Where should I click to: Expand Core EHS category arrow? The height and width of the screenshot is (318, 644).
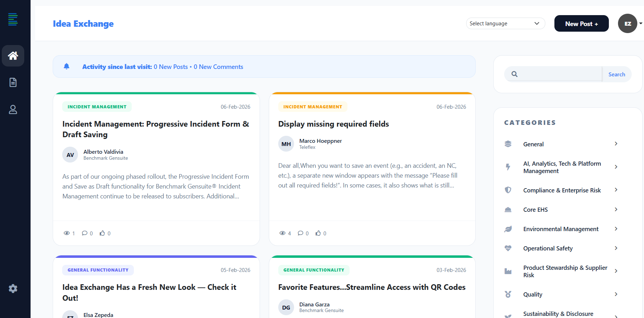click(x=616, y=210)
